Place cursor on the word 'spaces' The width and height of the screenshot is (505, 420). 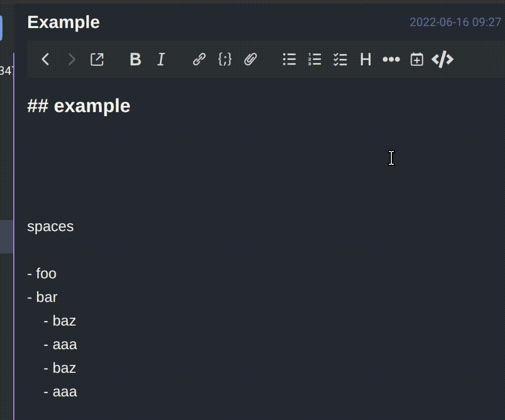click(x=50, y=226)
